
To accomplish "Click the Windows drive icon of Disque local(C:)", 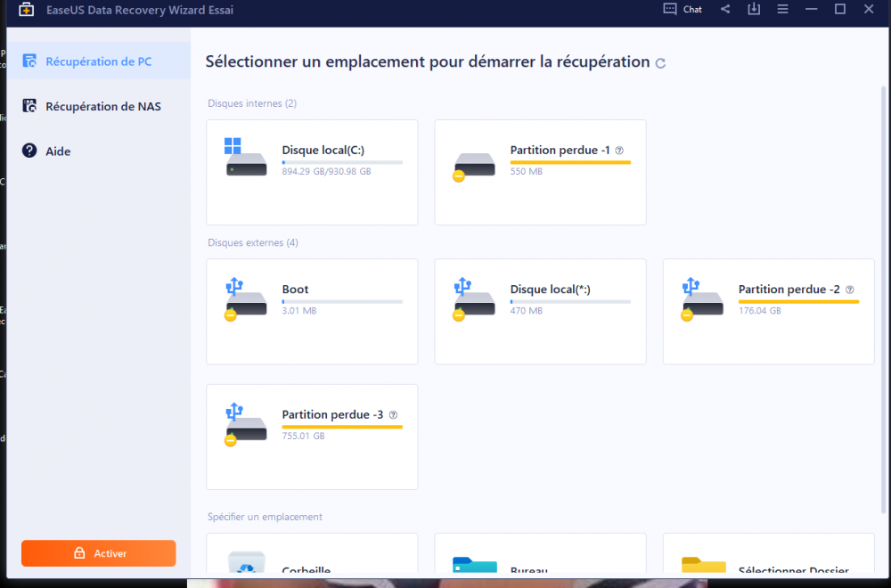I will click(246, 157).
